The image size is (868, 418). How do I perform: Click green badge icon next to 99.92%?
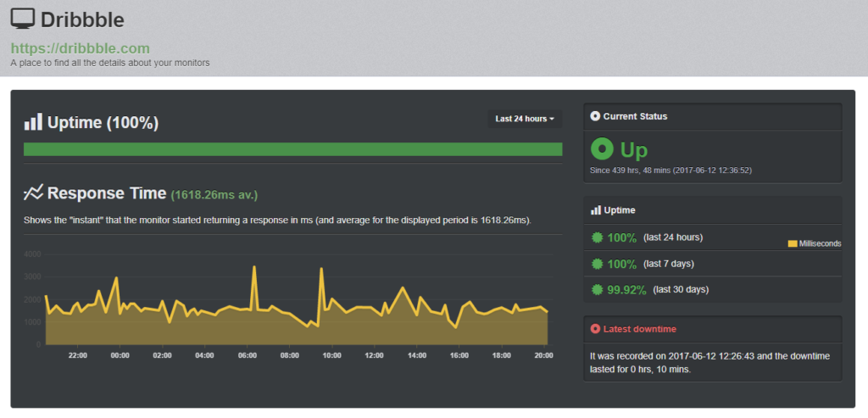pos(598,290)
